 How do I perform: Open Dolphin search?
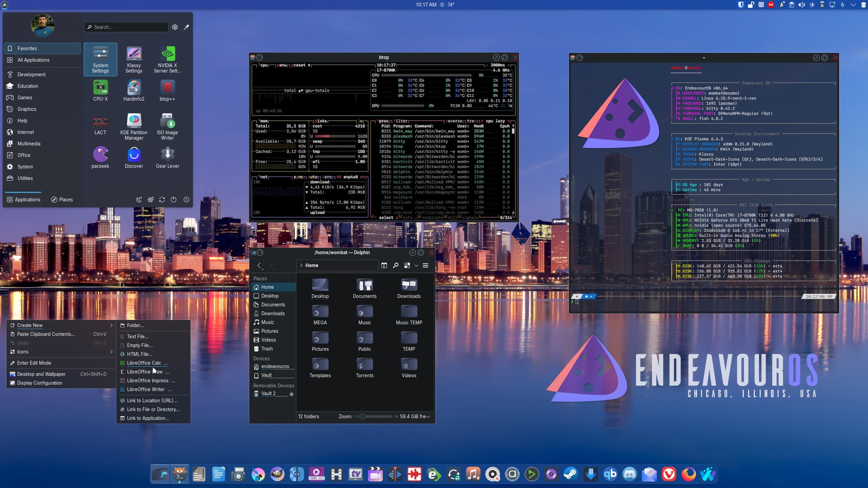396,265
